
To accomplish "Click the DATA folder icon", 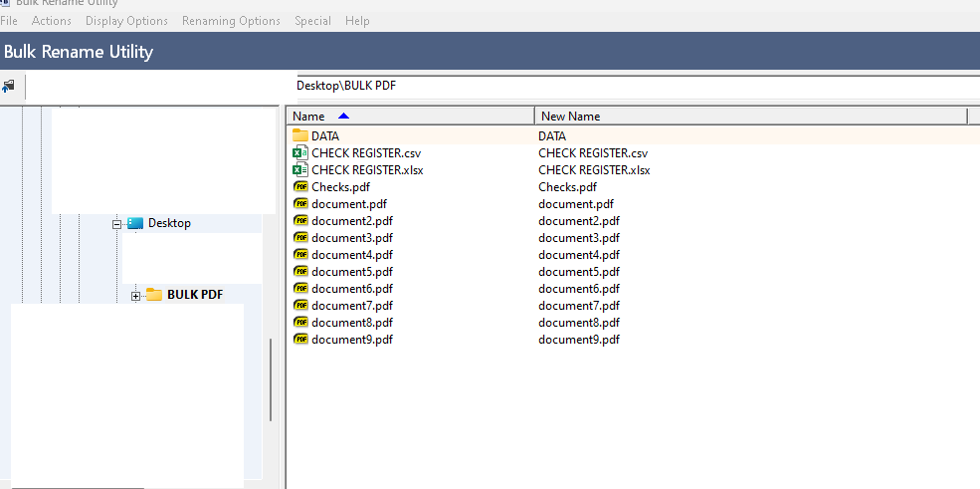I will 300,135.
